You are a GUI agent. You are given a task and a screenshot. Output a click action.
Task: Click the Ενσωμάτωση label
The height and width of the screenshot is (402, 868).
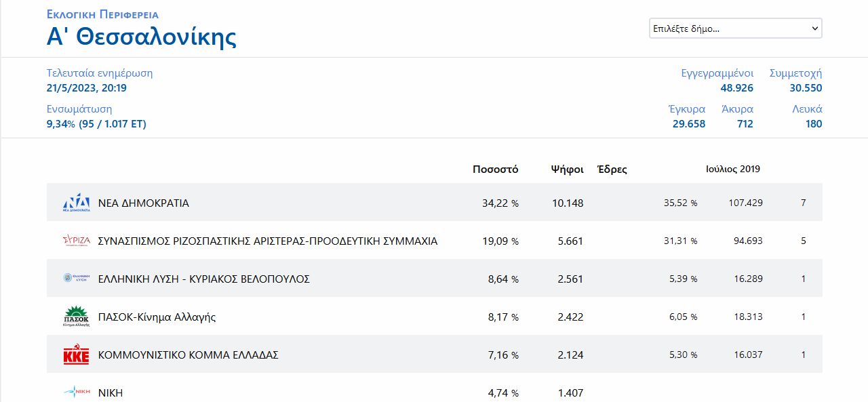[x=79, y=109]
